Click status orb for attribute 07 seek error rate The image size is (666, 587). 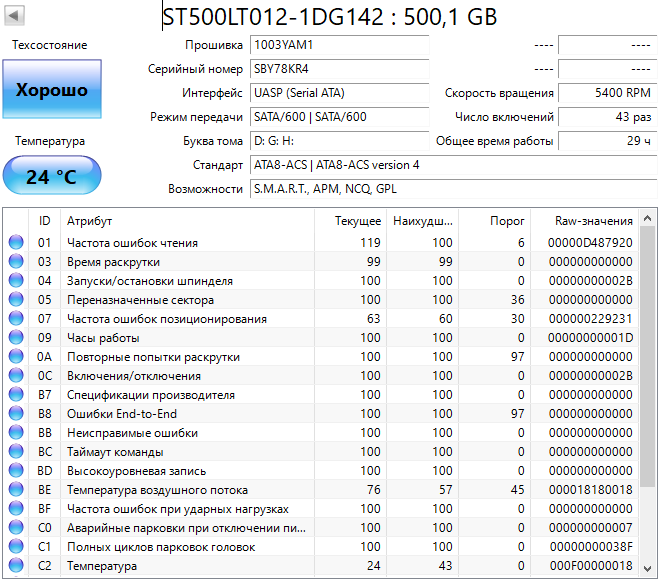point(16,318)
